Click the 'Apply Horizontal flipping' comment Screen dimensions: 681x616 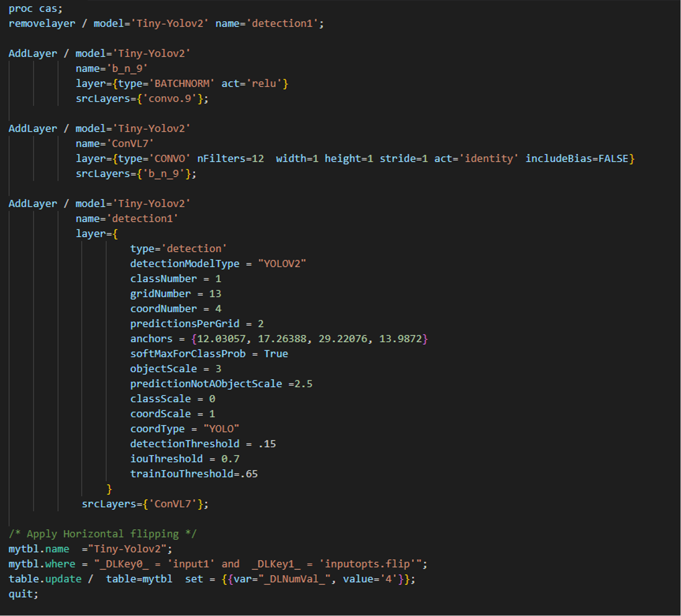[102, 535]
